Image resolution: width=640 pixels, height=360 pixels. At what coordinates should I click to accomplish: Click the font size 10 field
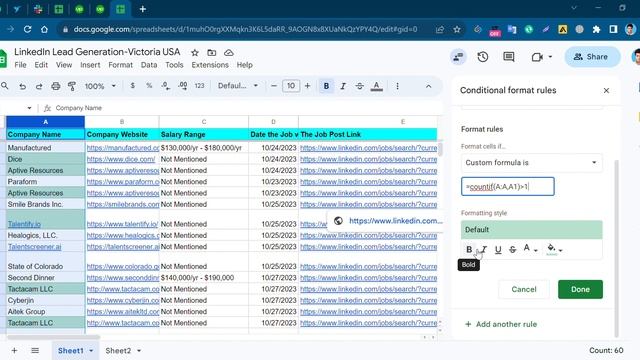click(x=291, y=86)
